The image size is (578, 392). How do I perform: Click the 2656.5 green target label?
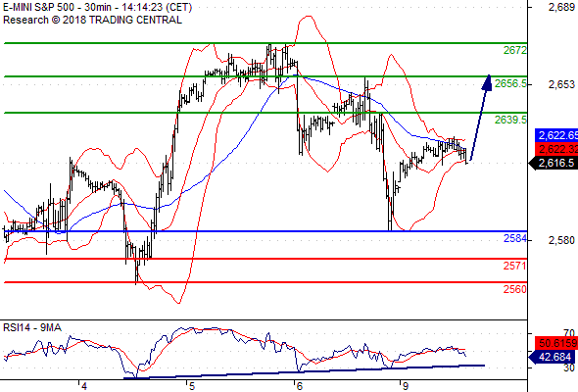[x=511, y=83]
